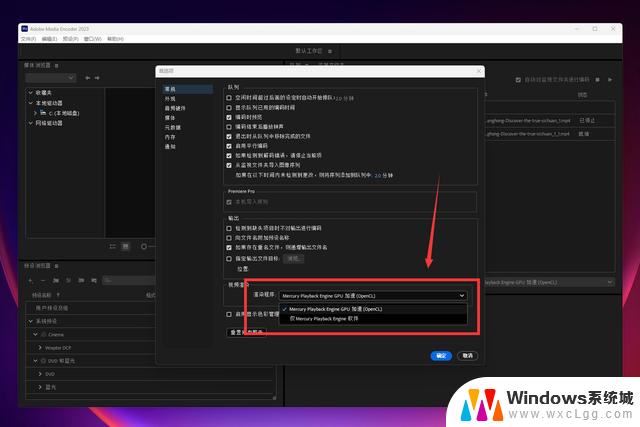Screen dimensions: 640x427
Task: Open the preset browser panel menu icon
Action: pyautogui.click(x=57, y=266)
